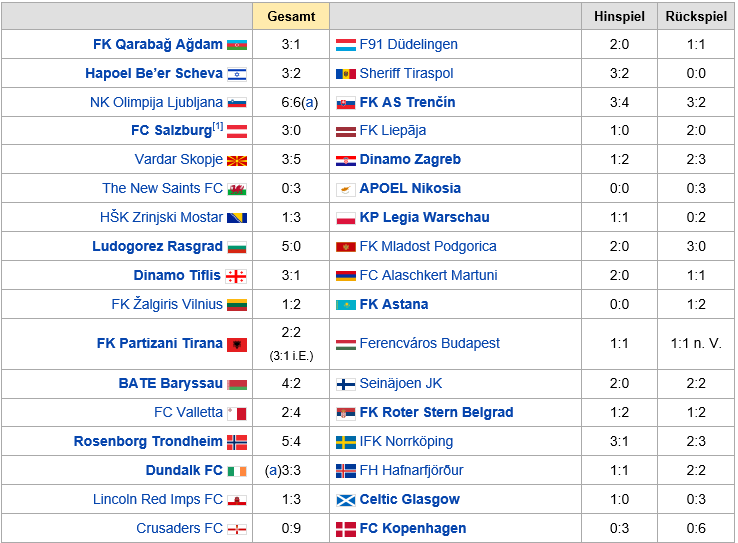The width and height of the screenshot is (738, 543).
Task: Click the Rückspiel column header
Action: [x=696, y=16]
